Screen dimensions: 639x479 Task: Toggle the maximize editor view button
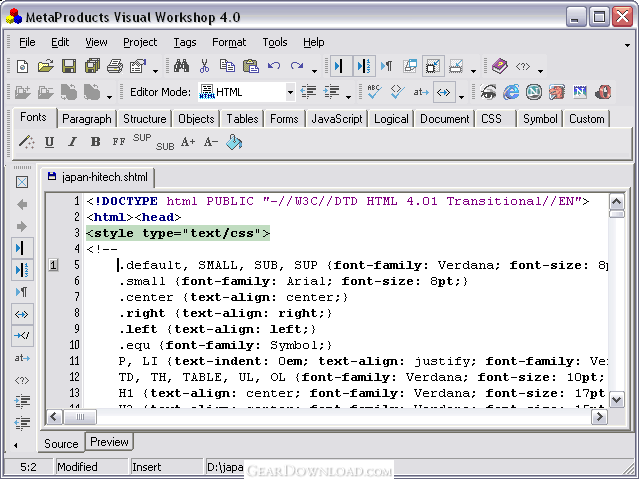tap(433, 66)
